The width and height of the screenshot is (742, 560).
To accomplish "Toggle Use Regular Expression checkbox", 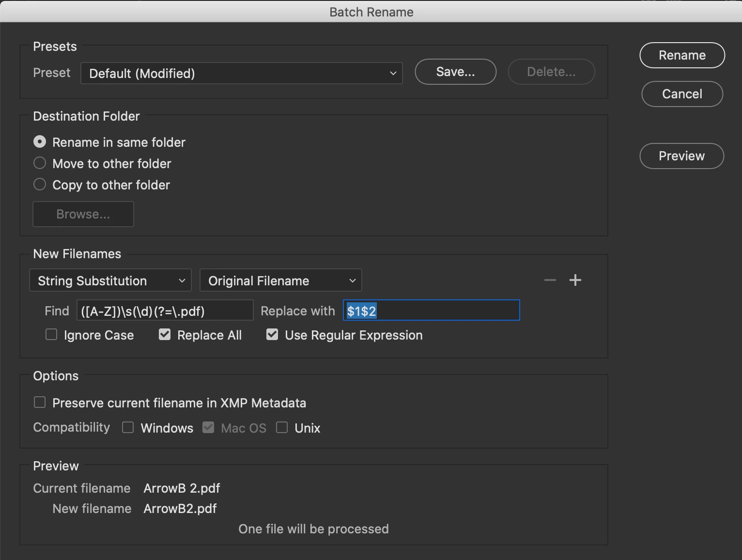I will click(272, 335).
